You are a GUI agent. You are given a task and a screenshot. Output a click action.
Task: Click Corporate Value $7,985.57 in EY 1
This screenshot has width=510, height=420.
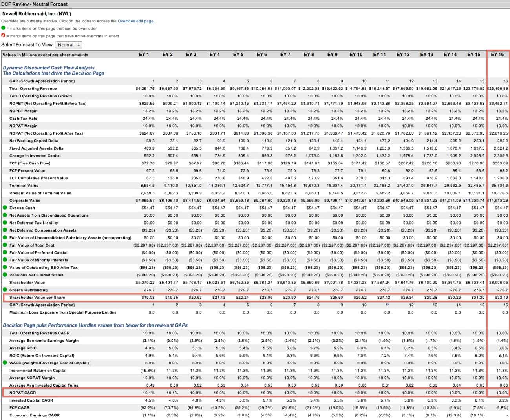145,201
